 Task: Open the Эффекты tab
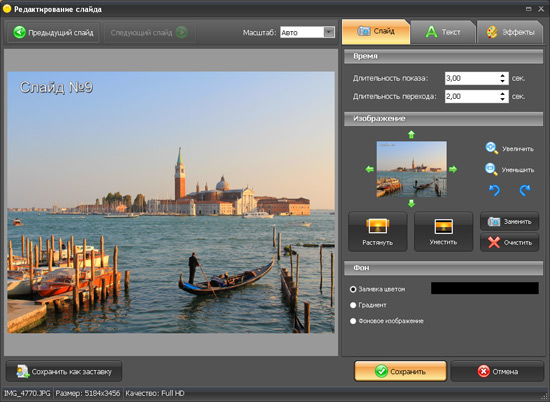[510, 32]
